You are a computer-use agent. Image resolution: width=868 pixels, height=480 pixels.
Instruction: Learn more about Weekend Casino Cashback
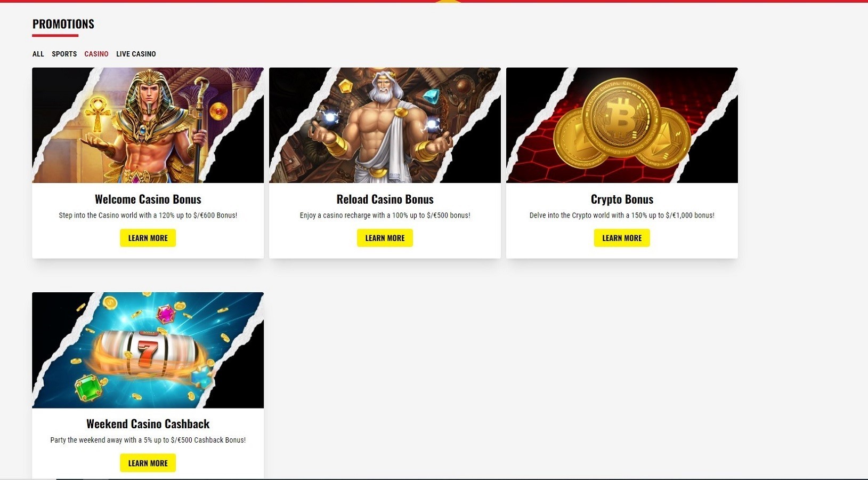click(x=148, y=463)
